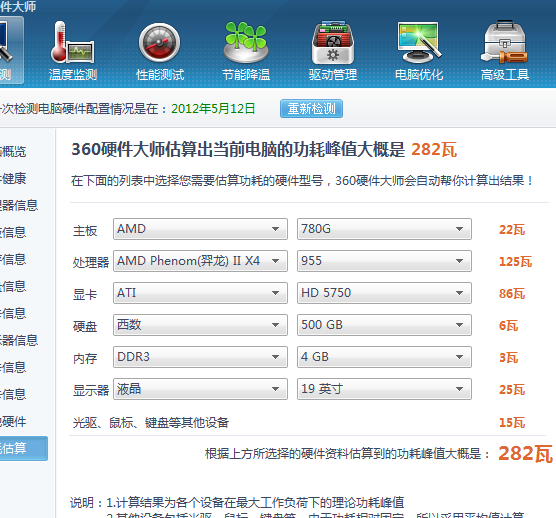The image size is (556, 518).
Task: Click the 处理器 row label
Action: pyautogui.click(x=91, y=262)
